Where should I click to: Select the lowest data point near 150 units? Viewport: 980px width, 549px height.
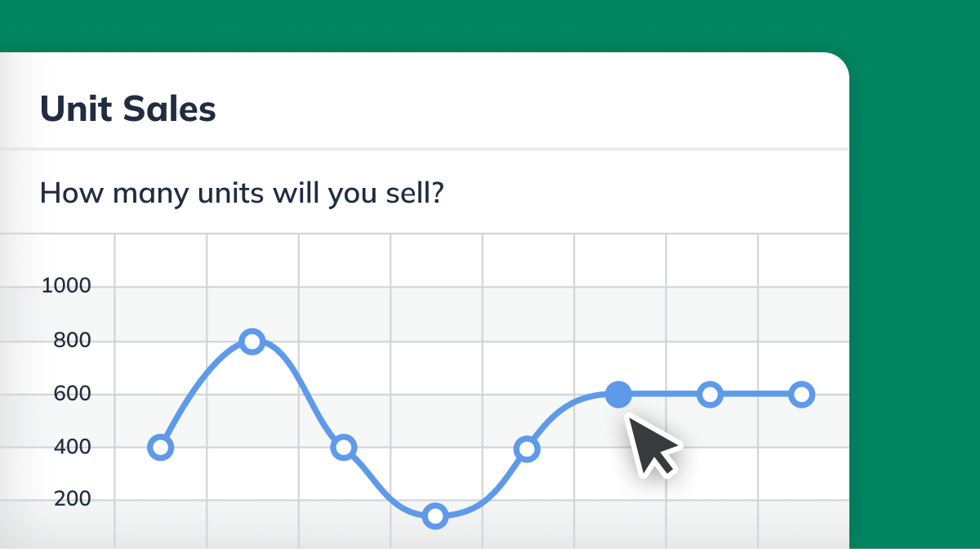coord(435,516)
